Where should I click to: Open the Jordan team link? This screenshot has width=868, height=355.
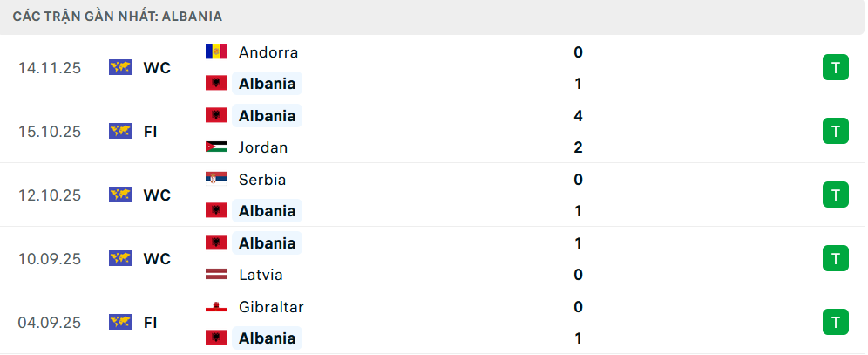click(x=262, y=147)
